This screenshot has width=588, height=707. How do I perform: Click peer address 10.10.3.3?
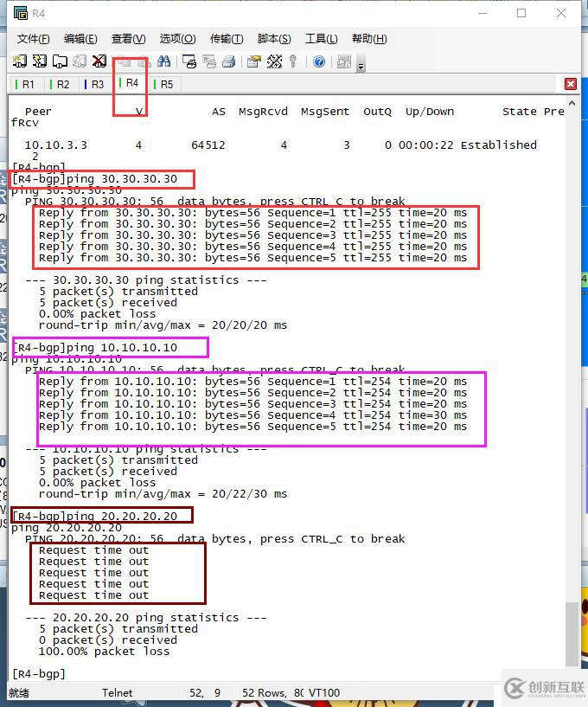pos(56,145)
